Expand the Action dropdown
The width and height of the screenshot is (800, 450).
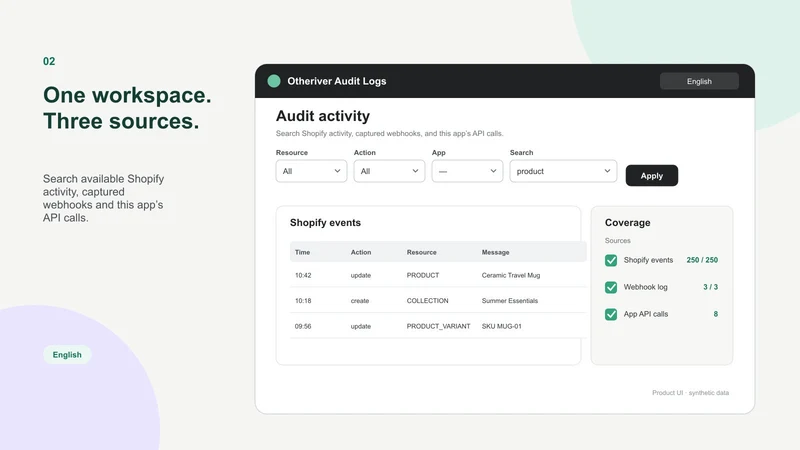coord(389,171)
